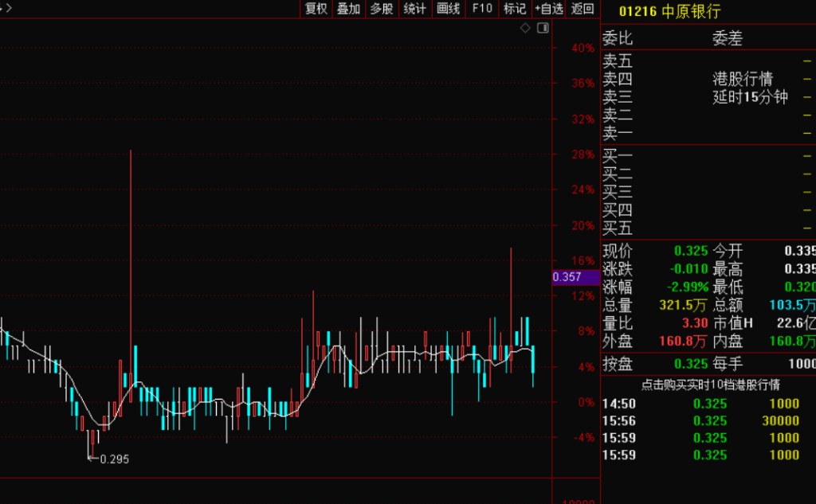Open the 多股 multi-stock view
Viewport: 816px width, 504px height.
[x=382, y=8]
